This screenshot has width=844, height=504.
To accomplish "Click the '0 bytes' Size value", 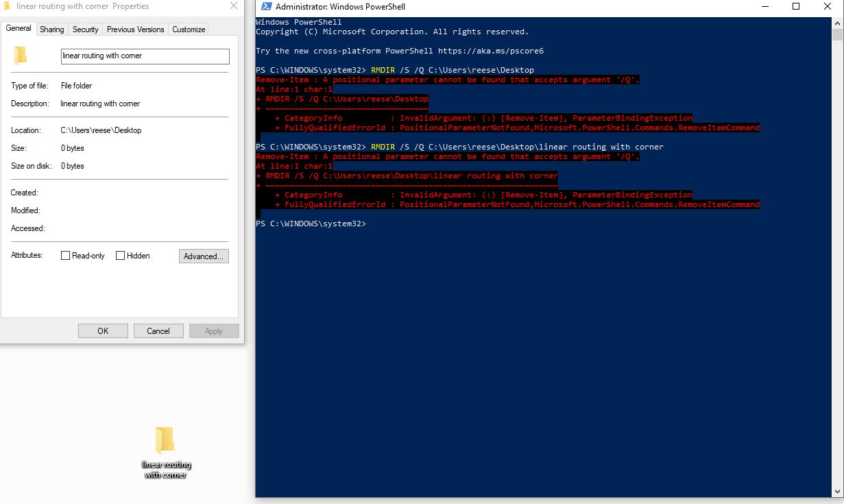I will click(72, 148).
